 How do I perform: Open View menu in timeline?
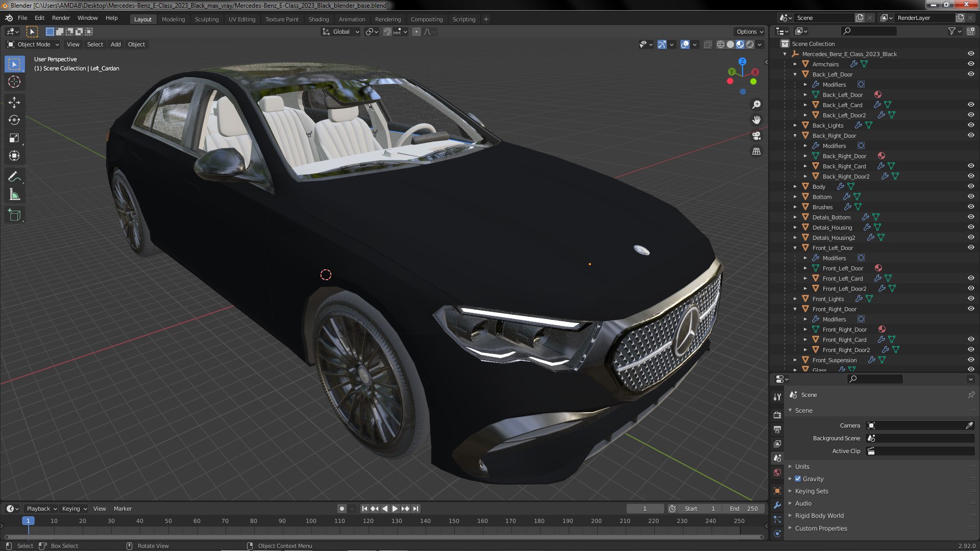100,509
